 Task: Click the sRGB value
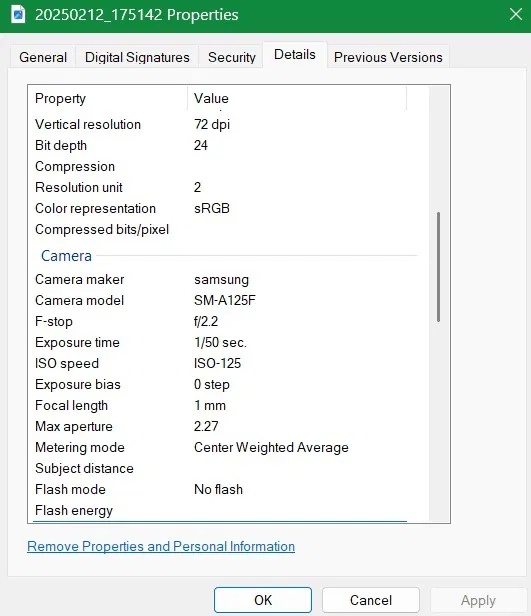pyautogui.click(x=212, y=208)
